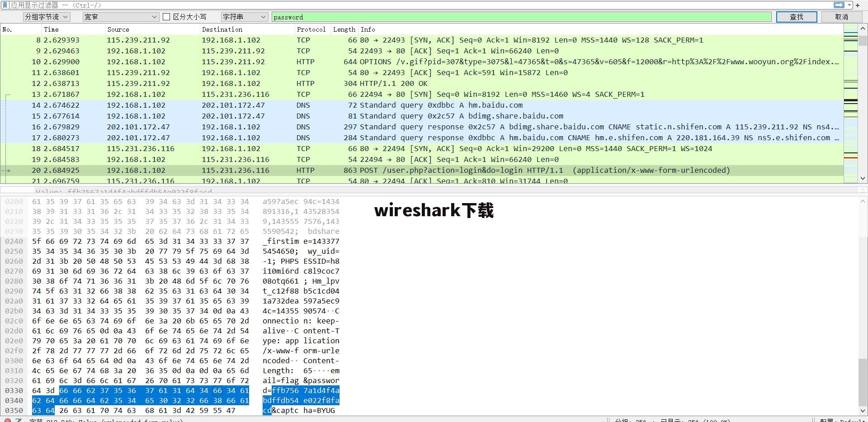Open the display filter history dropdown arrow
This screenshot has height=422, width=868.
click(x=849, y=5)
